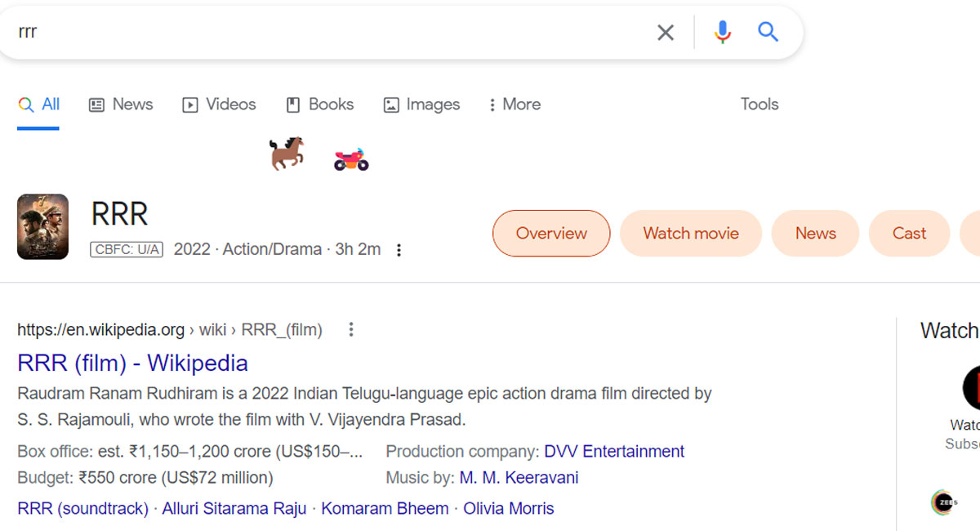Clear the search box text
Image resolution: width=980 pixels, height=531 pixels.
[x=666, y=33]
